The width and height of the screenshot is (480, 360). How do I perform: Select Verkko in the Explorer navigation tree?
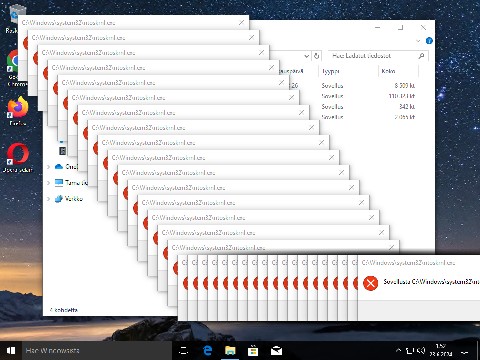pyautogui.click(x=69, y=199)
